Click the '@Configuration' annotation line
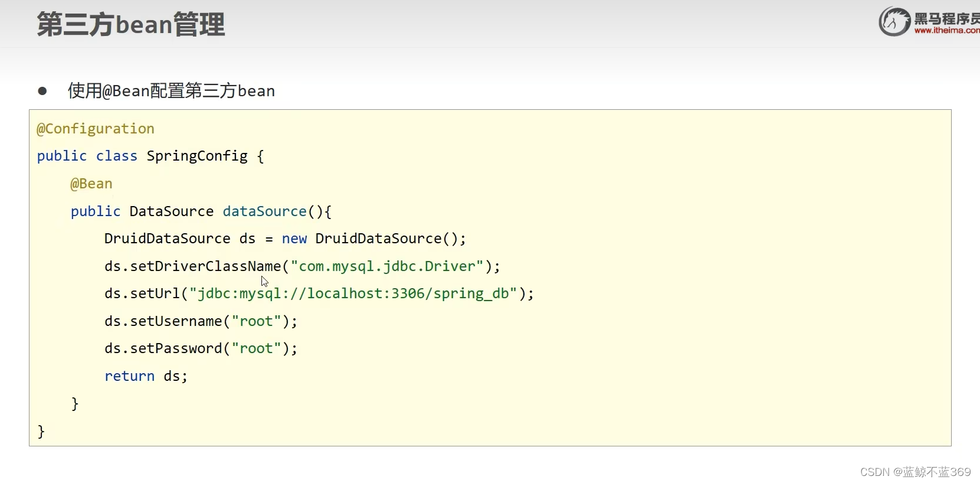 coord(96,129)
